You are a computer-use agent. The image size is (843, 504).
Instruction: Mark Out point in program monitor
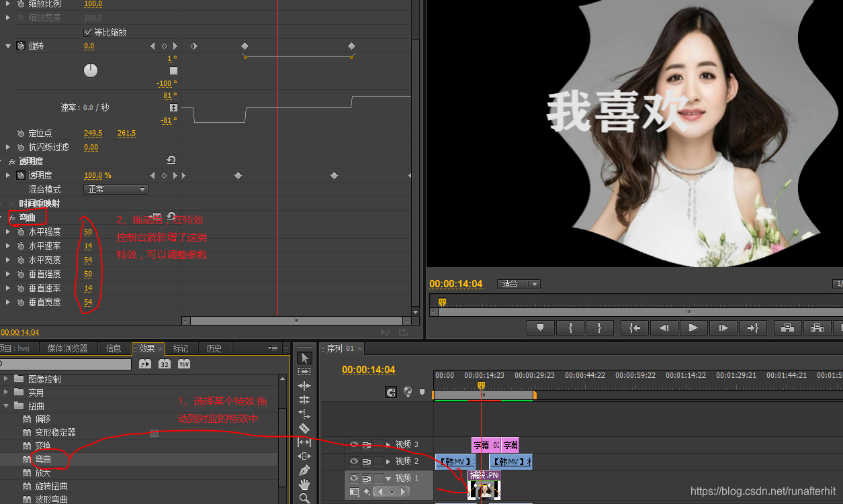tap(599, 327)
